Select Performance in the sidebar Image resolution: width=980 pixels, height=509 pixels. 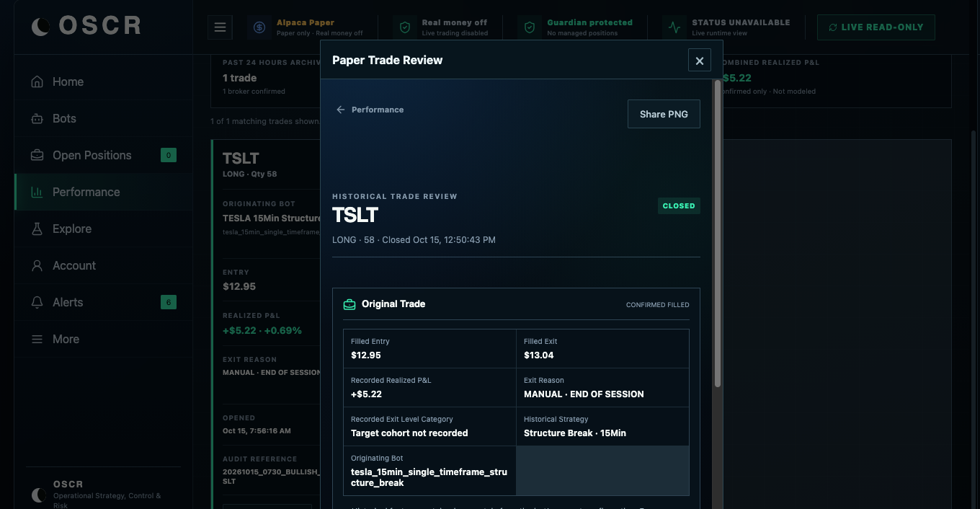(103, 192)
